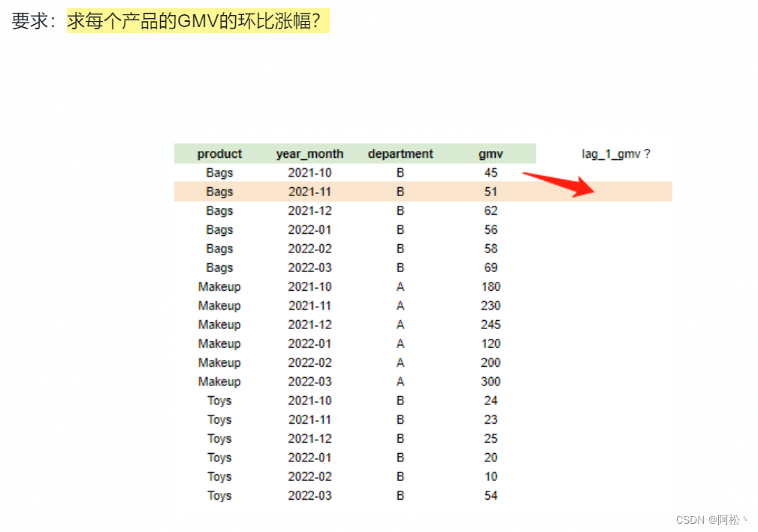The height and width of the screenshot is (532, 758).
Task: Click the 'gmv' column header
Action: point(491,154)
